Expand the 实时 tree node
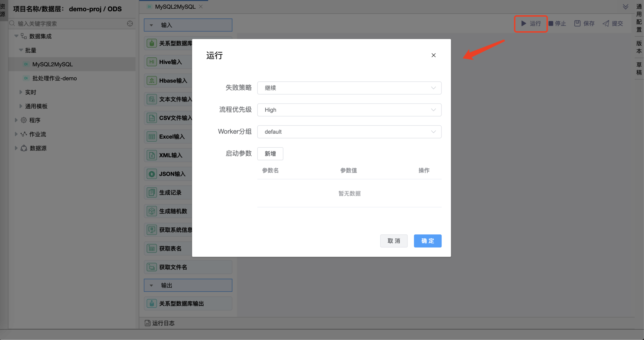The image size is (644, 340). [21, 92]
